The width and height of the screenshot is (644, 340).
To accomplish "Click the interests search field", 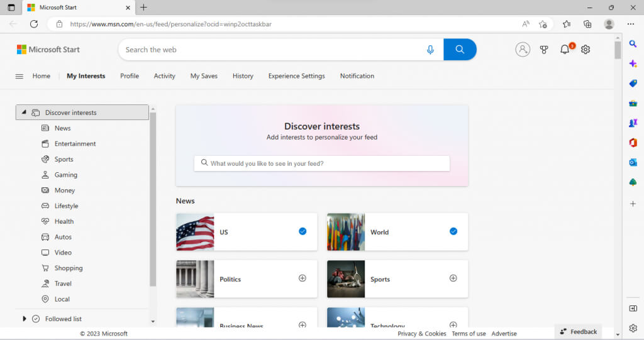I will click(x=322, y=163).
